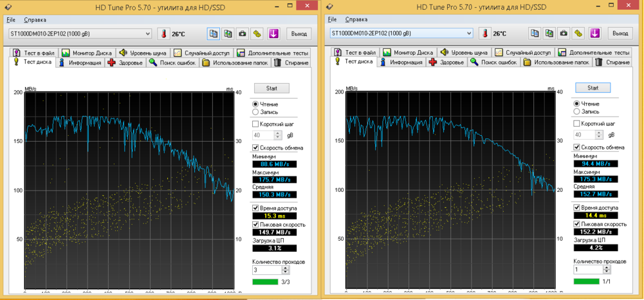Screen dimensions: 644x300
Task: Click copy text icon in left window toolbar
Action: coord(213,34)
